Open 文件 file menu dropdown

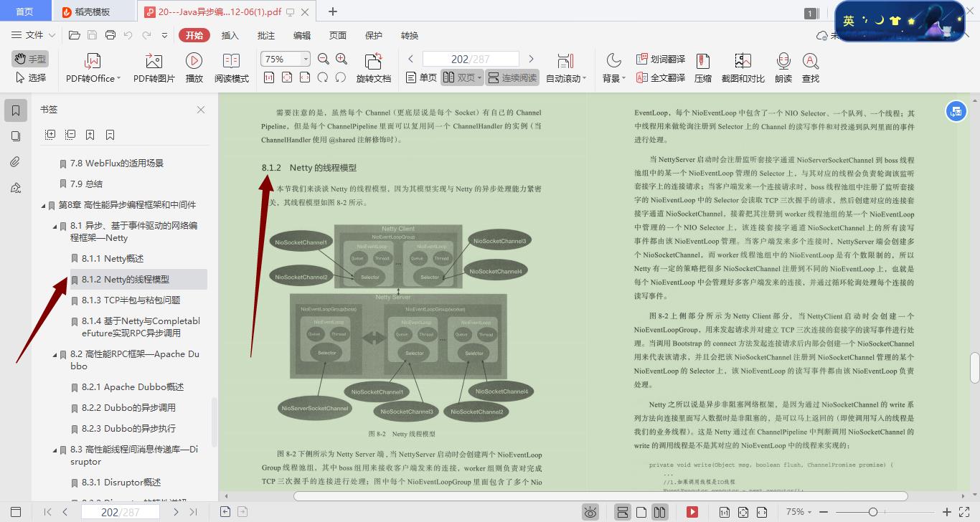(34, 35)
